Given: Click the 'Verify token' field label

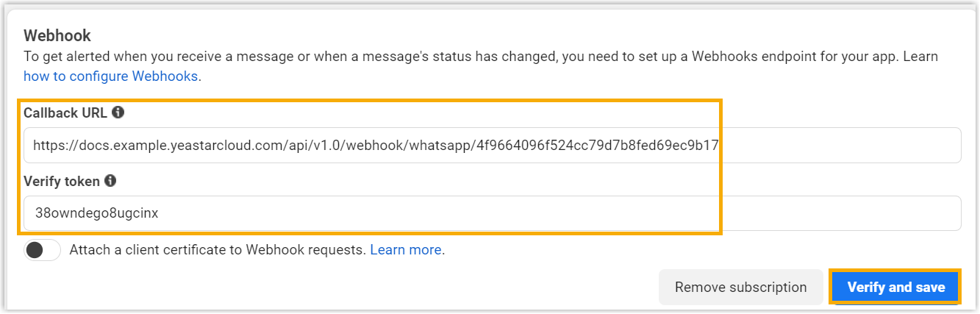Looking at the screenshot, I should [x=62, y=181].
